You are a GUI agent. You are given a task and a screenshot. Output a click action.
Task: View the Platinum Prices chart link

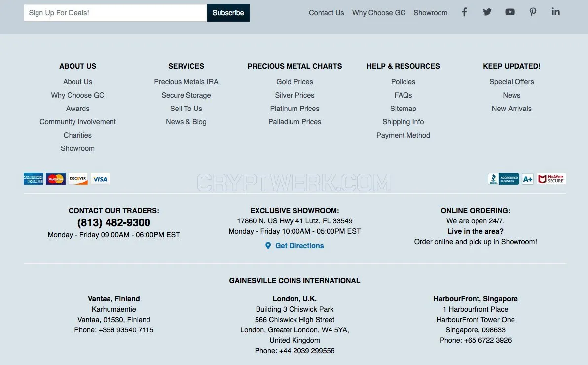click(295, 109)
